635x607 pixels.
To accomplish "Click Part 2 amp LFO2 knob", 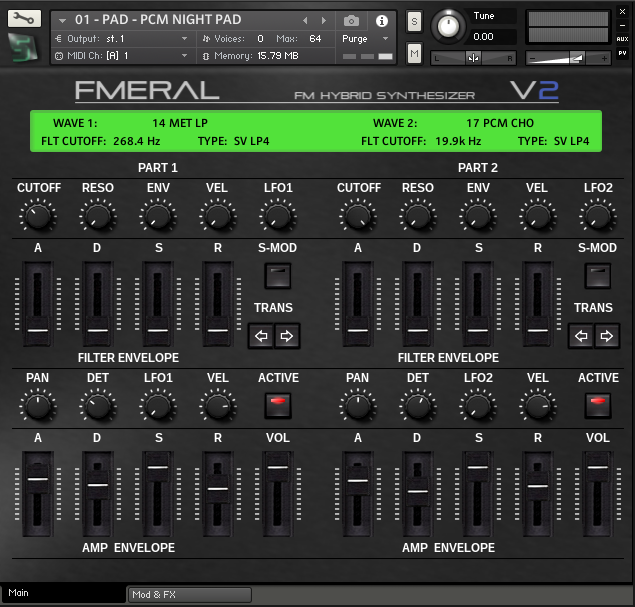I will [478, 406].
